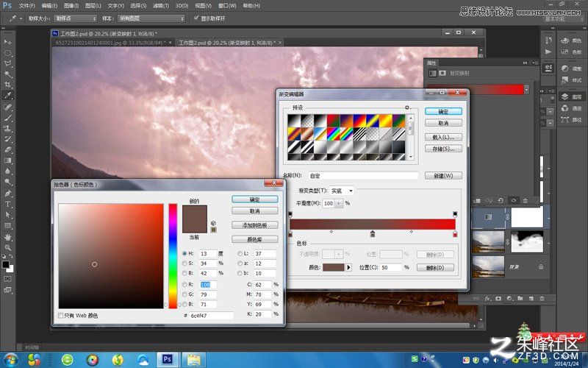Image resolution: width=588 pixels, height=368 pixels.
Task: Click 载入(L)... in gradient editor
Action: pos(443,137)
